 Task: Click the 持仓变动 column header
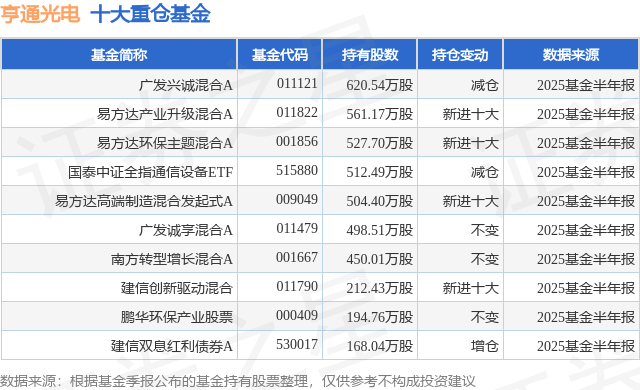pos(460,55)
